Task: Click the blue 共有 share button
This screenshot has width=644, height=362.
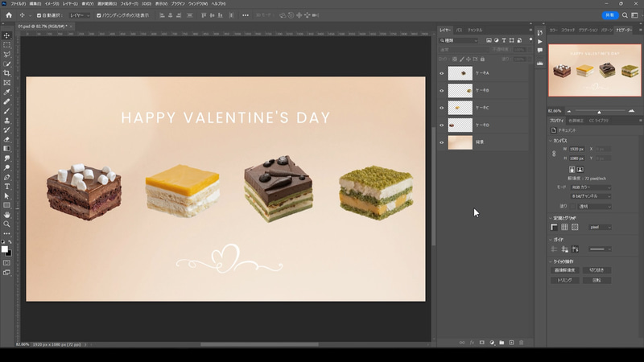Action: coord(609,15)
